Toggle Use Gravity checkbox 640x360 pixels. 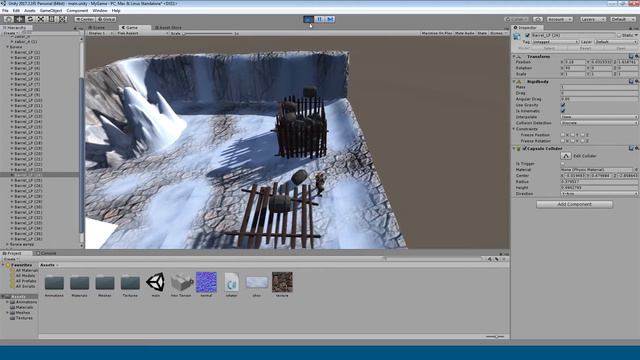click(563, 105)
